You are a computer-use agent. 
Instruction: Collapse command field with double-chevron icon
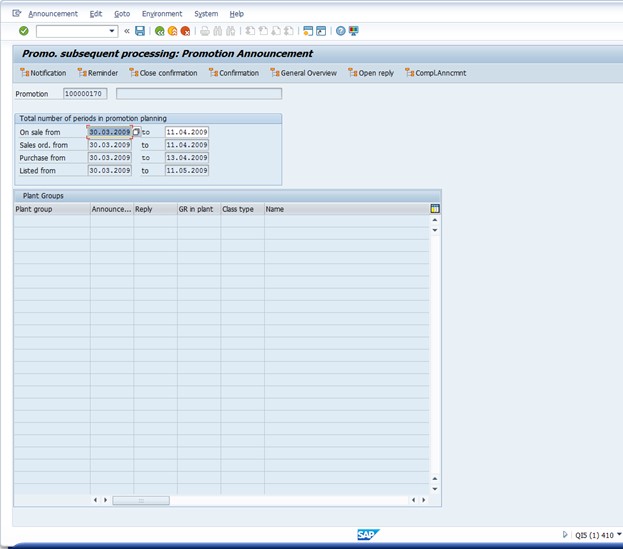127,31
